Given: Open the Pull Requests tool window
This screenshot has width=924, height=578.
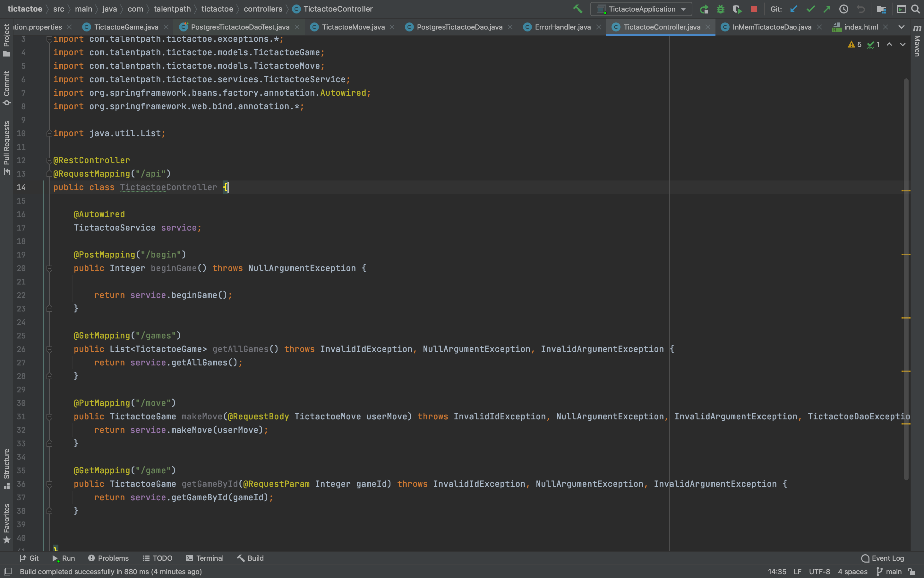Looking at the screenshot, I should click(x=6, y=148).
